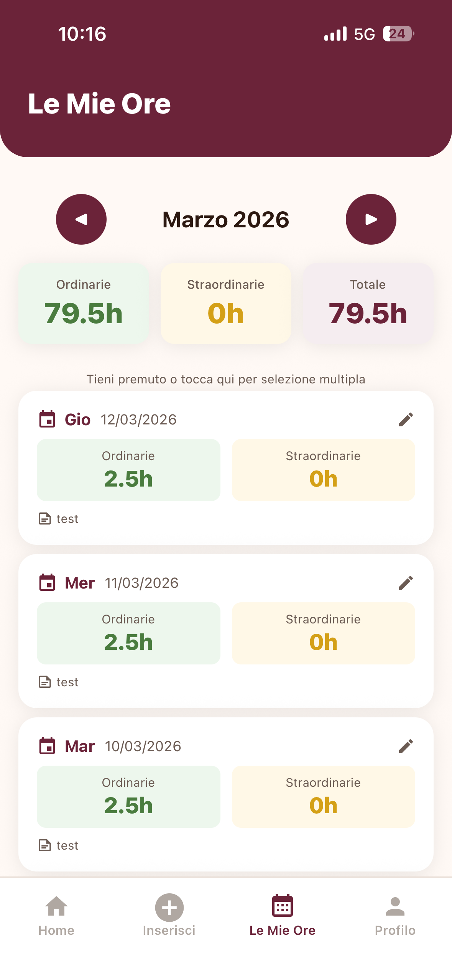Image resolution: width=452 pixels, height=980 pixels.
Task: Tap the calendar icon on Mar entry
Action: [x=47, y=746]
